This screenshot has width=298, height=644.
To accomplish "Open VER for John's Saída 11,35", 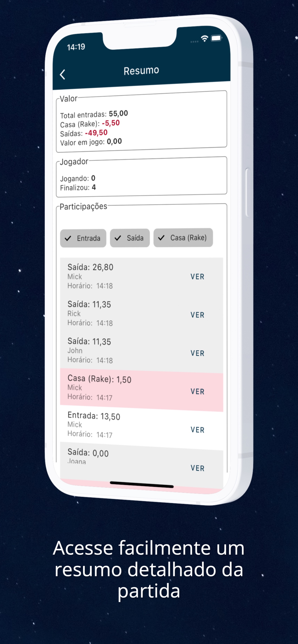I will coord(197,353).
